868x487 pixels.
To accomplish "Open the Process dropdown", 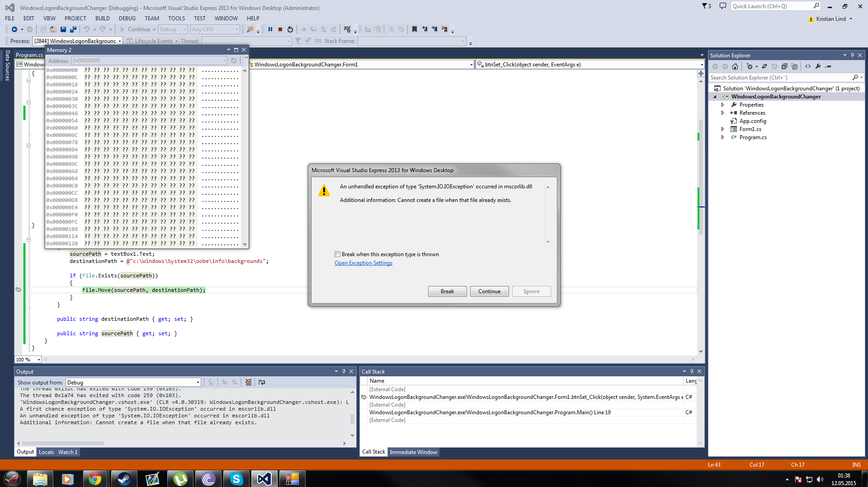I will pos(120,41).
